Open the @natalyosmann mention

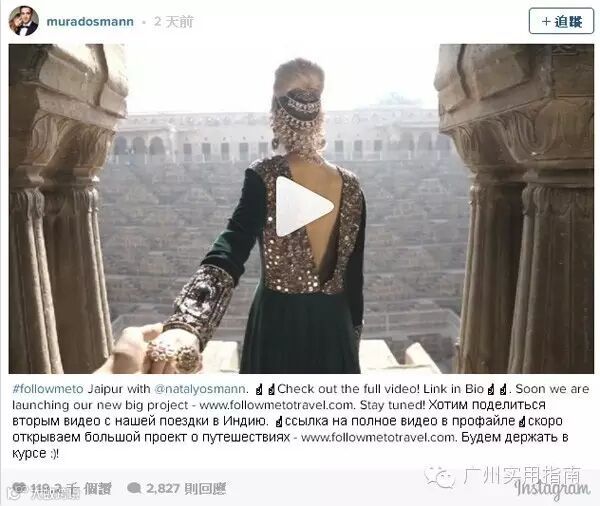199,389
